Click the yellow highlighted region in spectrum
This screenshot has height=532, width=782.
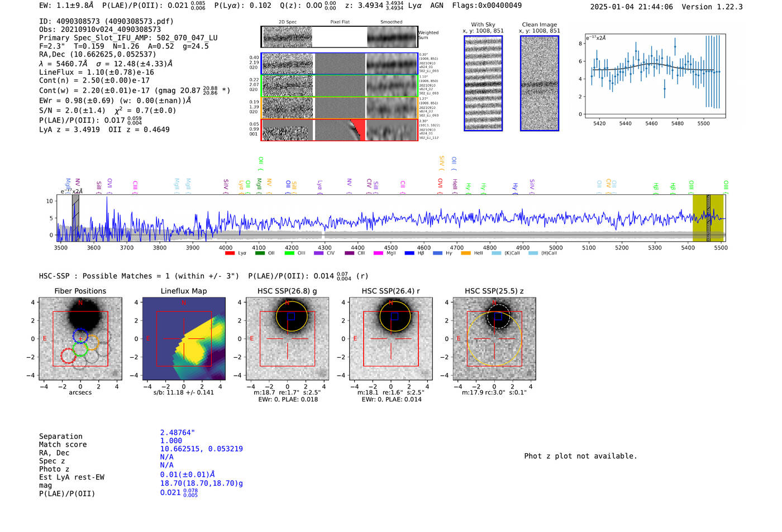coord(708,218)
